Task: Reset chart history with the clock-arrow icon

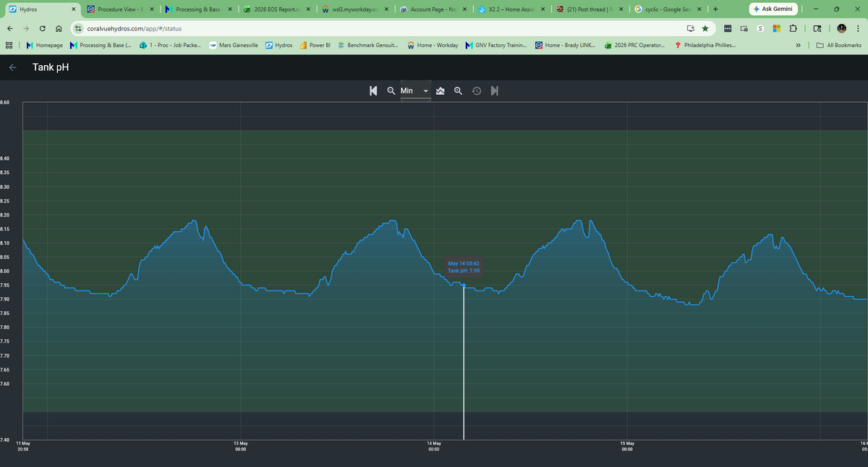Action: click(x=477, y=91)
